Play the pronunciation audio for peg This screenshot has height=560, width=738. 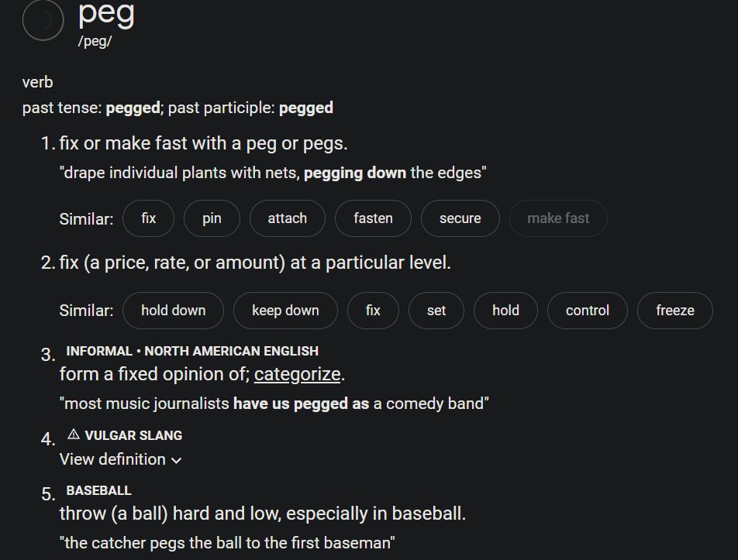pos(43,20)
